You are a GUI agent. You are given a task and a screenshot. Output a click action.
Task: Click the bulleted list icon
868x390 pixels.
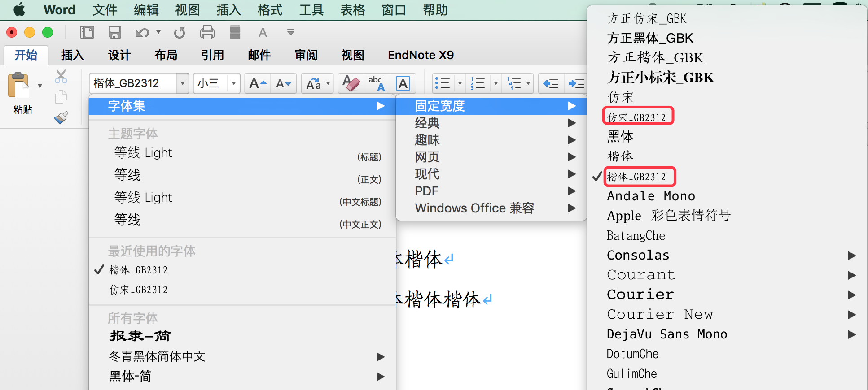pyautogui.click(x=443, y=83)
